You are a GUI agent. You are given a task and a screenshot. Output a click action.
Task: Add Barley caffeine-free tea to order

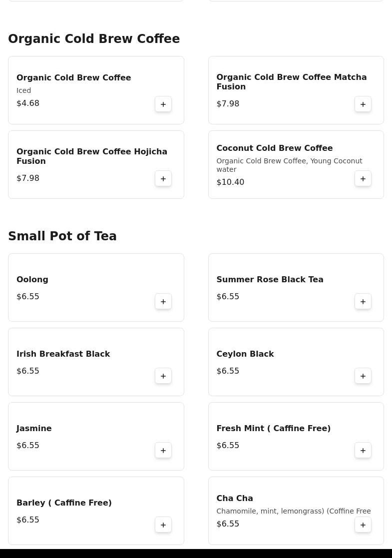point(163,525)
